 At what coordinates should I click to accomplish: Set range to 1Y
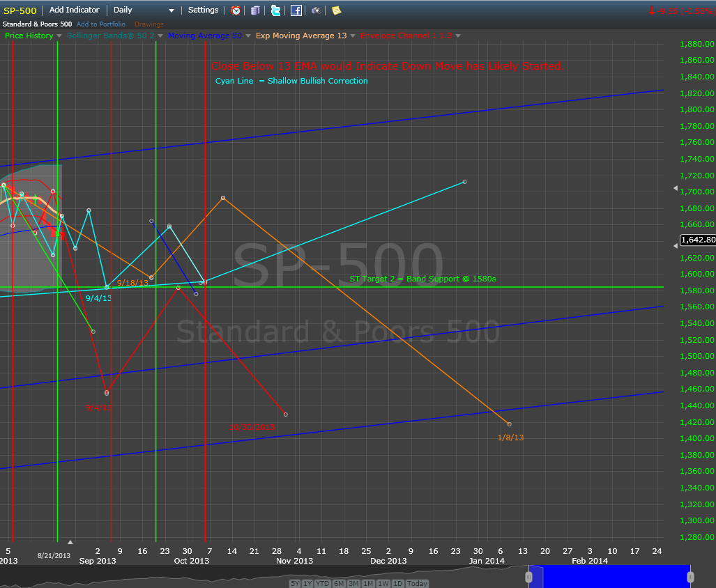pyautogui.click(x=307, y=583)
